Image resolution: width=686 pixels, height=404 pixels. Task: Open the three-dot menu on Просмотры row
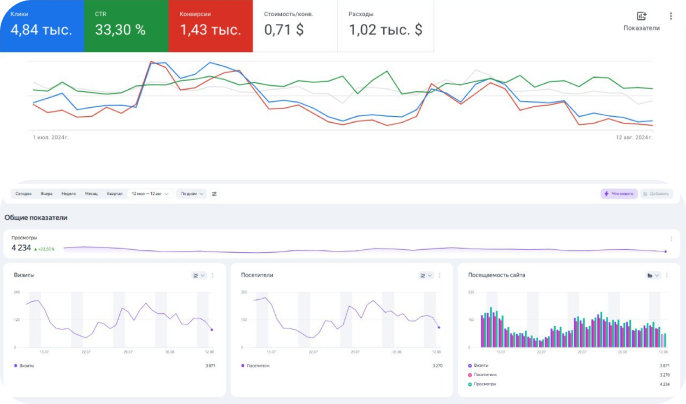(670, 240)
